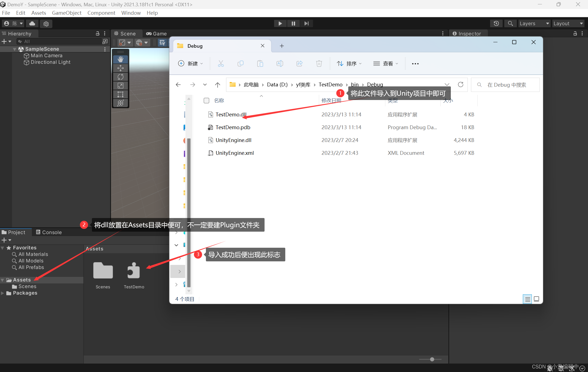This screenshot has width=588, height=372.
Task: Toggle grid snapping icon in Scene toolbar
Action: [x=162, y=42]
